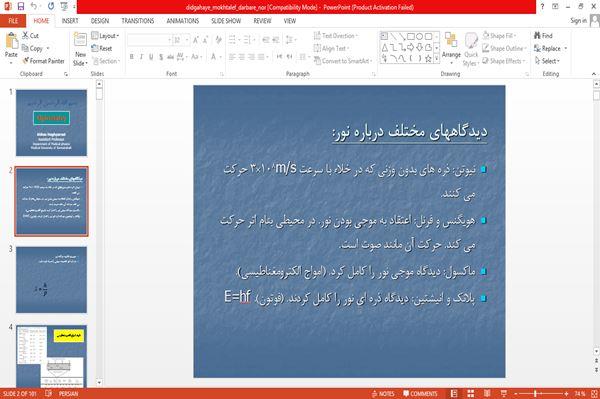
Task: Click the Save icon in the quick access toolbar
Action: coord(21,6)
